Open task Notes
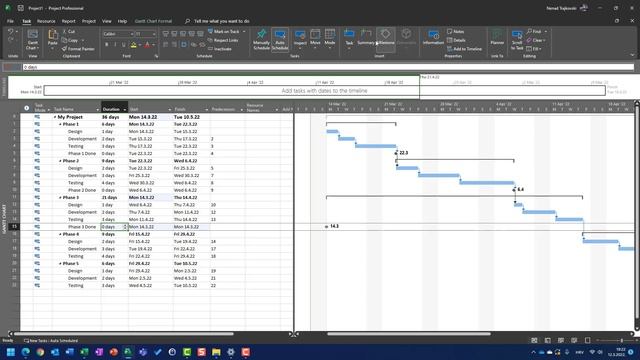This screenshot has height=360, width=640. 456,31
